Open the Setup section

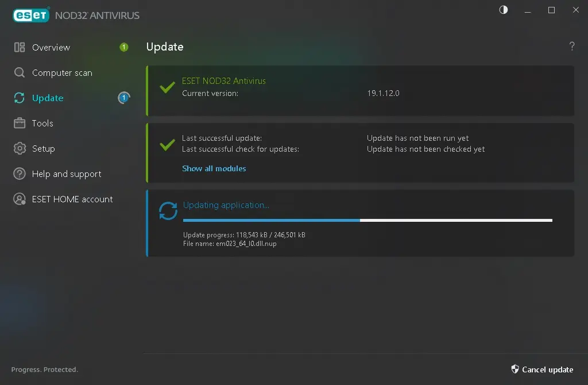pyautogui.click(x=44, y=149)
